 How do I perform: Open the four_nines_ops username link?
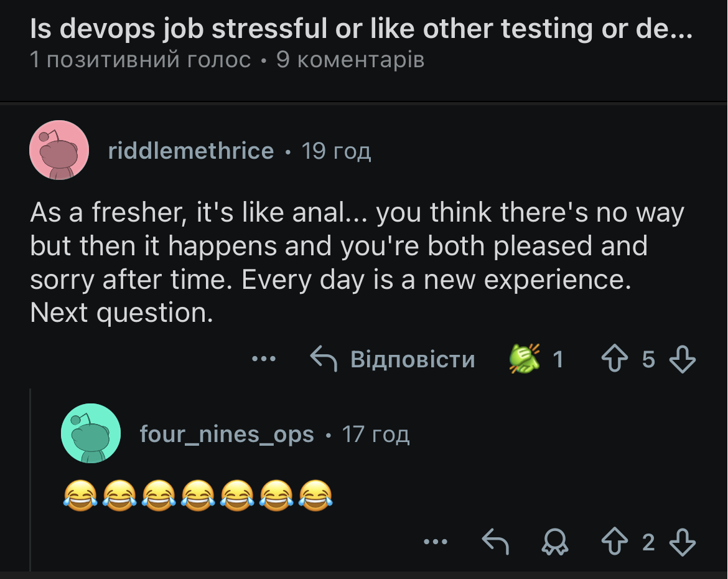[226, 434]
